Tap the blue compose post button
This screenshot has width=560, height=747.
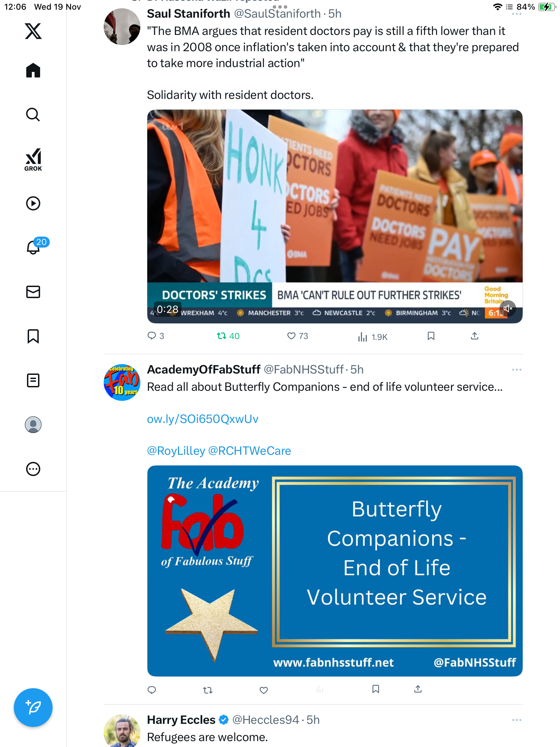tap(33, 708)
